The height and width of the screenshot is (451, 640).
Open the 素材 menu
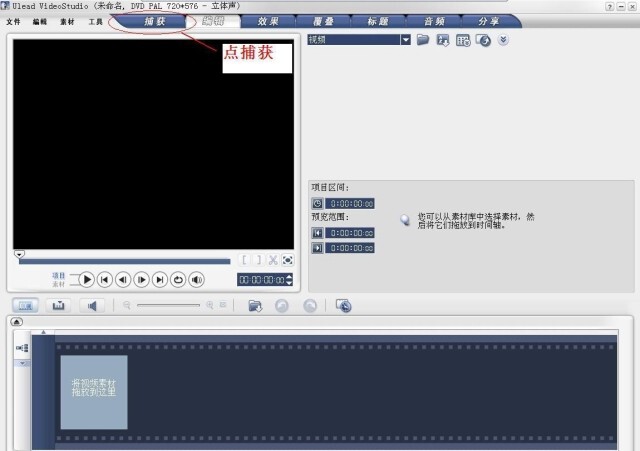[67, 22]
